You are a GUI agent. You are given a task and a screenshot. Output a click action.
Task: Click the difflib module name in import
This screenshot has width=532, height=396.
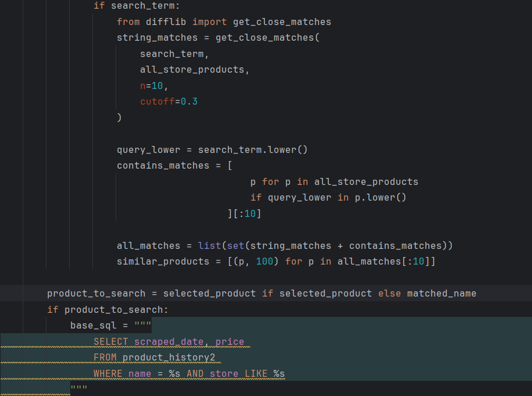pos(166,22)
